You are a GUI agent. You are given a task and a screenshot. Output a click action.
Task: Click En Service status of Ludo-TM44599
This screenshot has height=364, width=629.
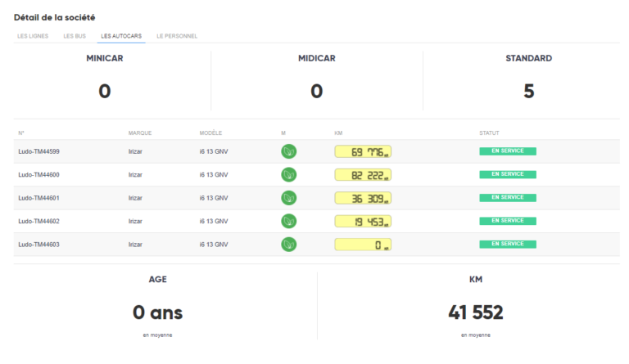point(507,151)
